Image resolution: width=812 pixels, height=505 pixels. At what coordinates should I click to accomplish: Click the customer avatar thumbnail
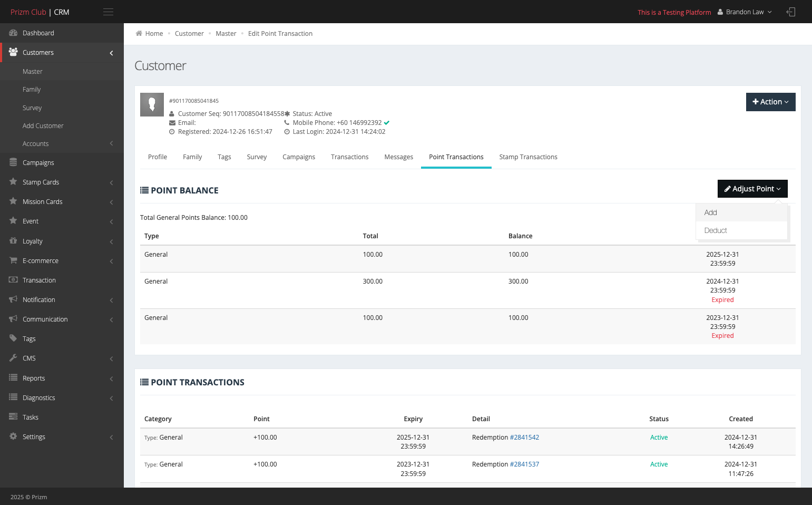[152, 104]
